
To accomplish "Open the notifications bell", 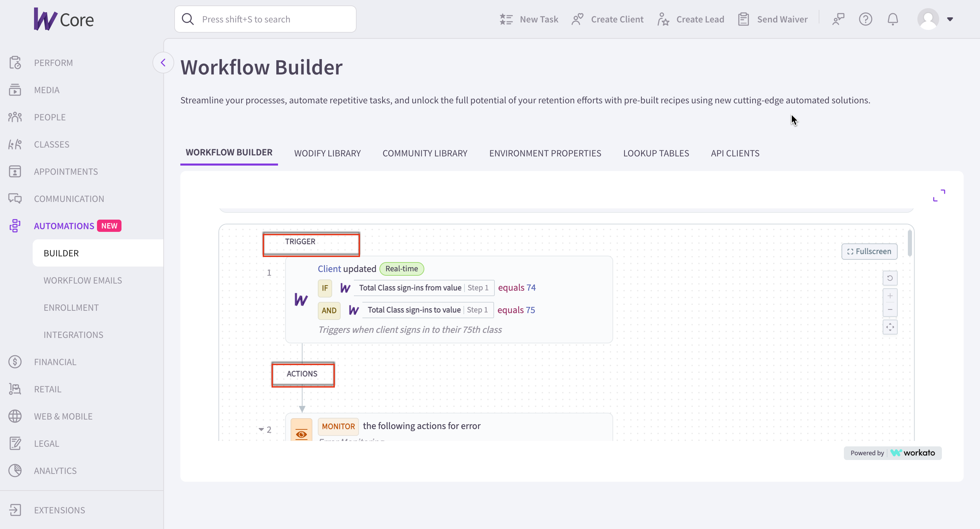I will point(893,19).
